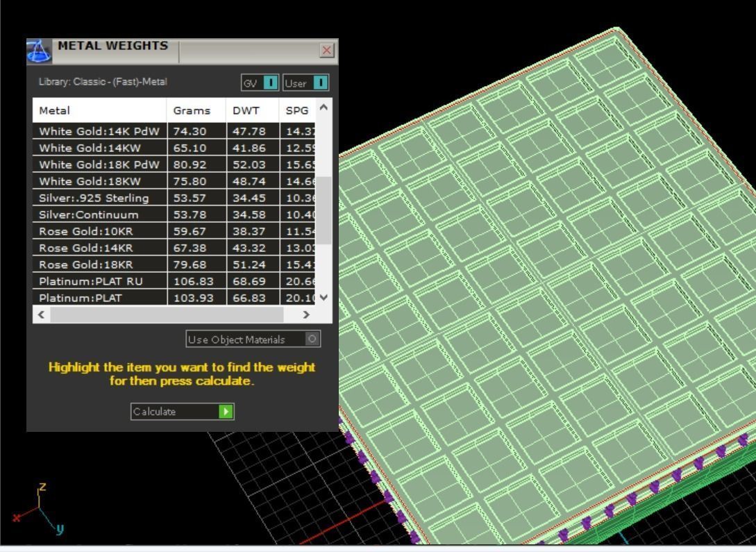Click the right horizontal scroll arrow

click(306, 315)
